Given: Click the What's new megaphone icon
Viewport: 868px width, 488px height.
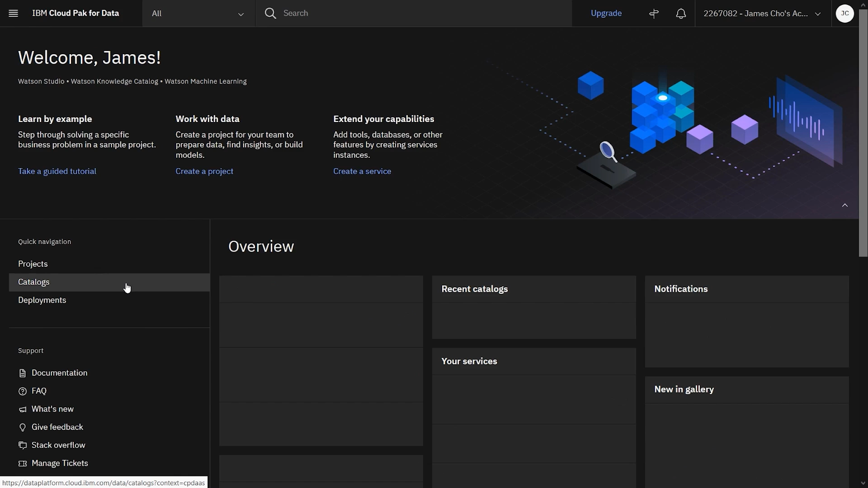Looking at the screenshot, I should tap(22, 409).
